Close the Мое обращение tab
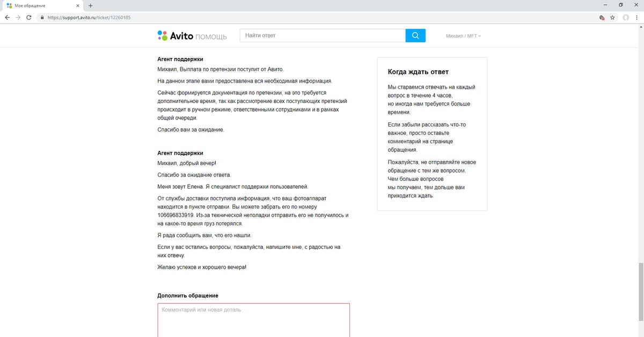644x337 pixels. [78, 5]
